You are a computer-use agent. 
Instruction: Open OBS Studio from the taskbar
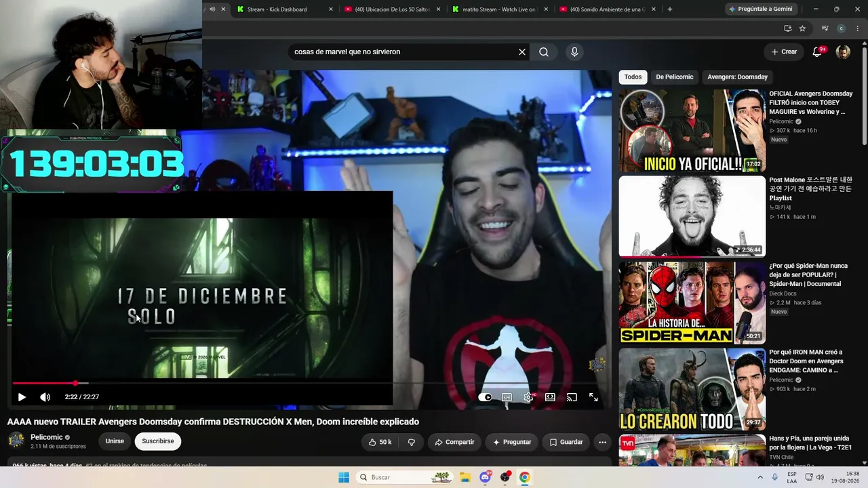505,477
